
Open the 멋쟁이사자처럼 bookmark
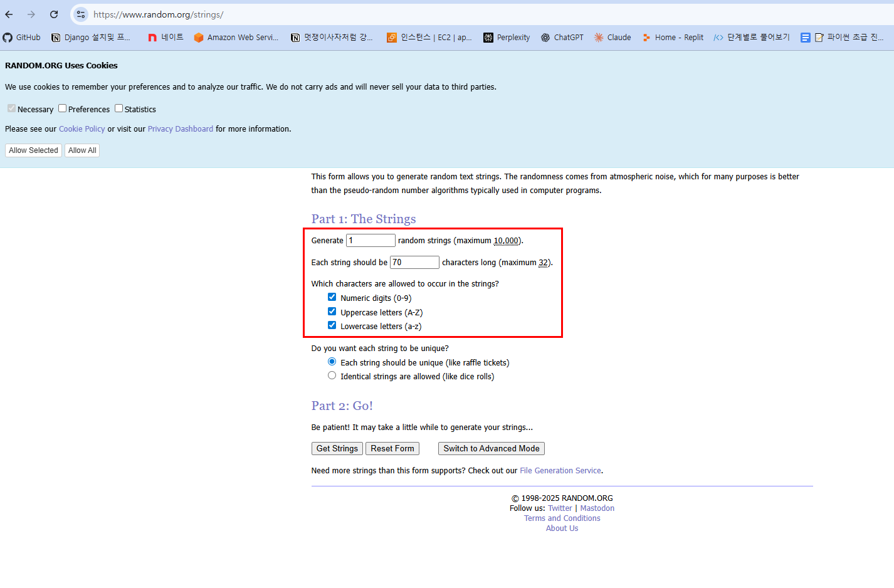(332, 38)
